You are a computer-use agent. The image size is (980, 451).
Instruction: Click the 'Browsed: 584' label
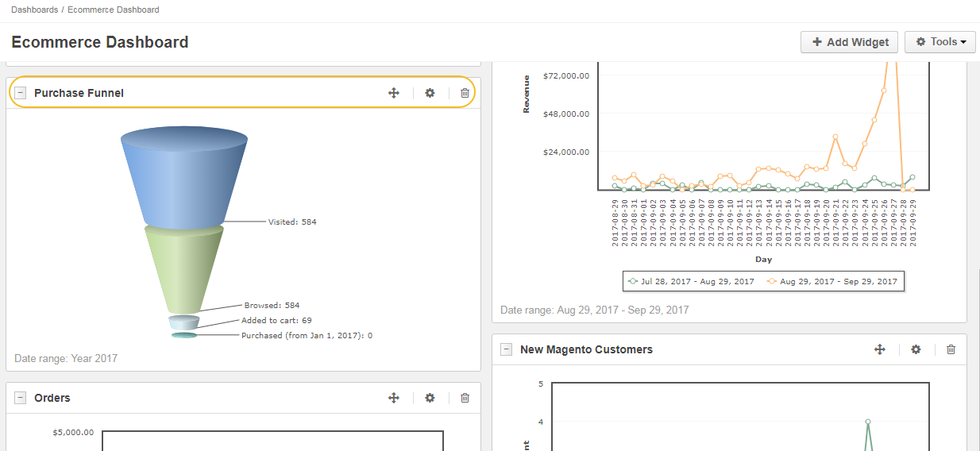pyautogui.click(x=272, y=305)
